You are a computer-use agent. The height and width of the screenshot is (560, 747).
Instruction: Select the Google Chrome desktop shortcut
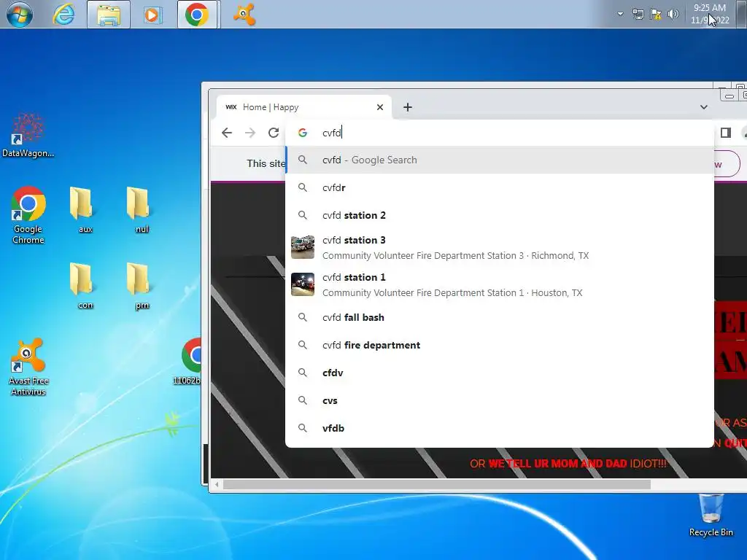click(x=28, y=215)
